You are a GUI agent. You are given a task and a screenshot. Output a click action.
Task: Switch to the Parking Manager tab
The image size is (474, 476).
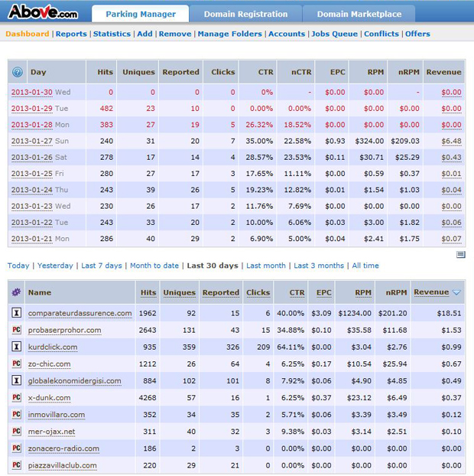[141, 14]
